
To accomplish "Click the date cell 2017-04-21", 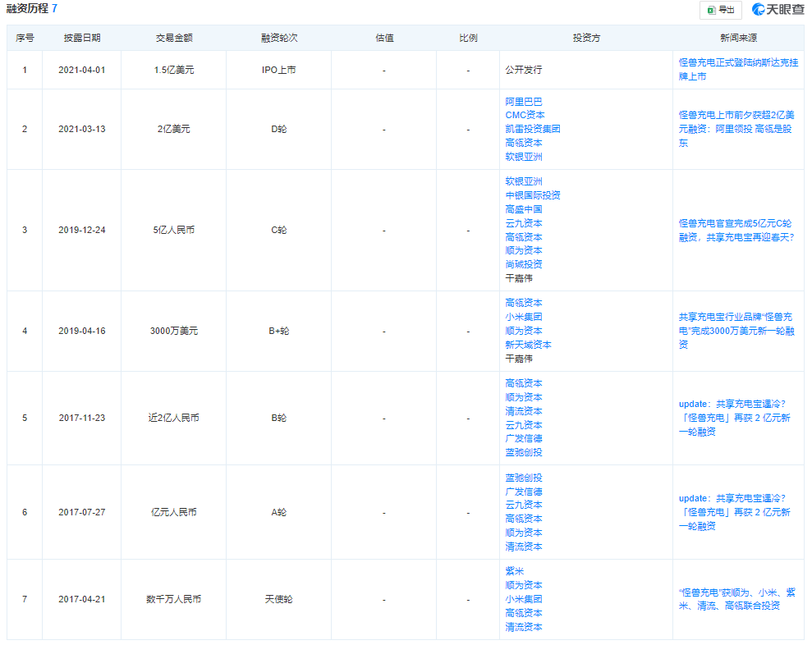I will [x=82, y=599].
